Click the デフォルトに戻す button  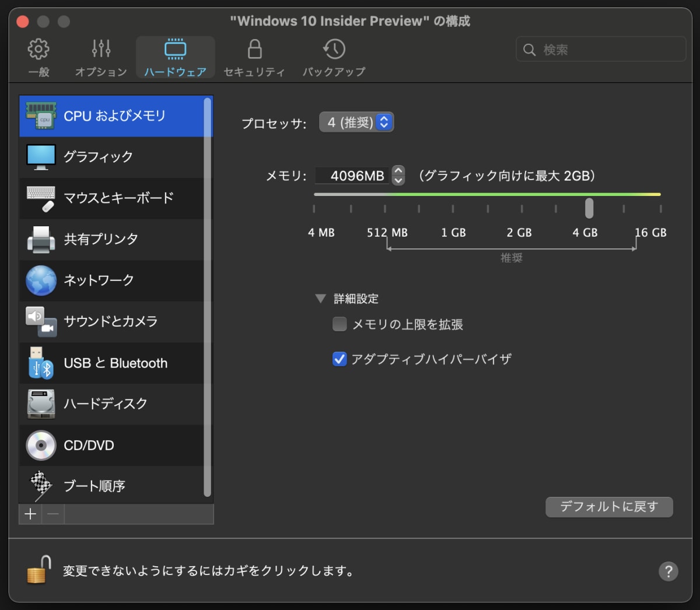609,507
